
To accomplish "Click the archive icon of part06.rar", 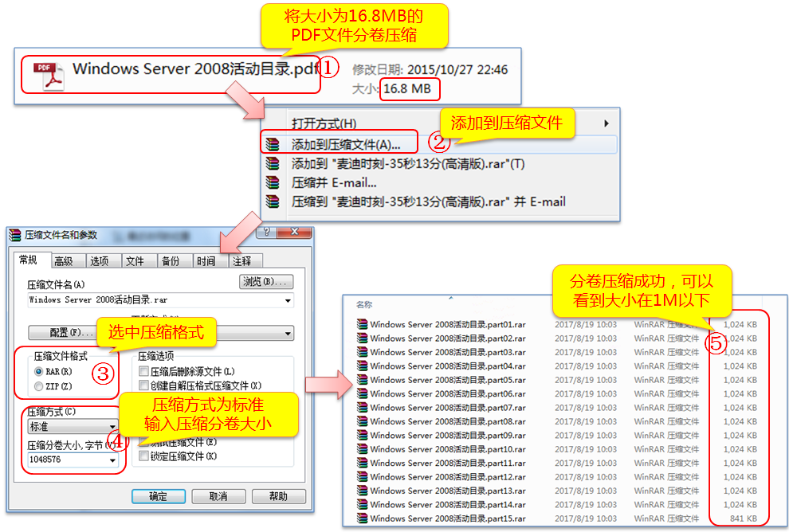I will (362, 393).
